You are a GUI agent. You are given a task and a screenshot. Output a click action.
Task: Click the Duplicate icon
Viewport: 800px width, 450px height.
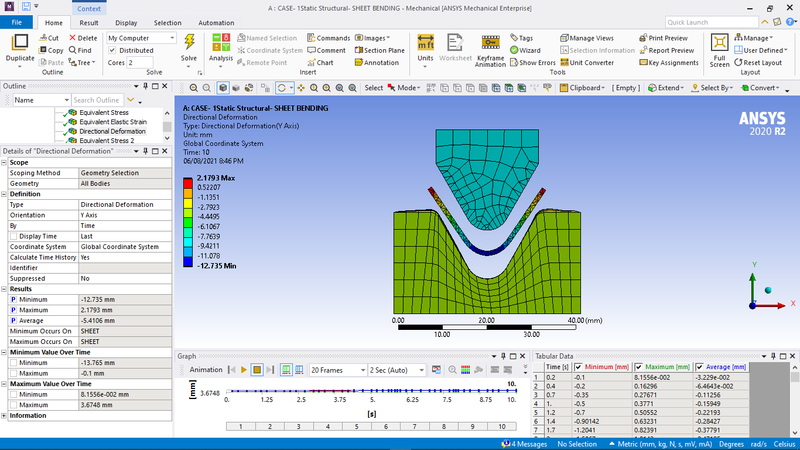tap(20, 43)
